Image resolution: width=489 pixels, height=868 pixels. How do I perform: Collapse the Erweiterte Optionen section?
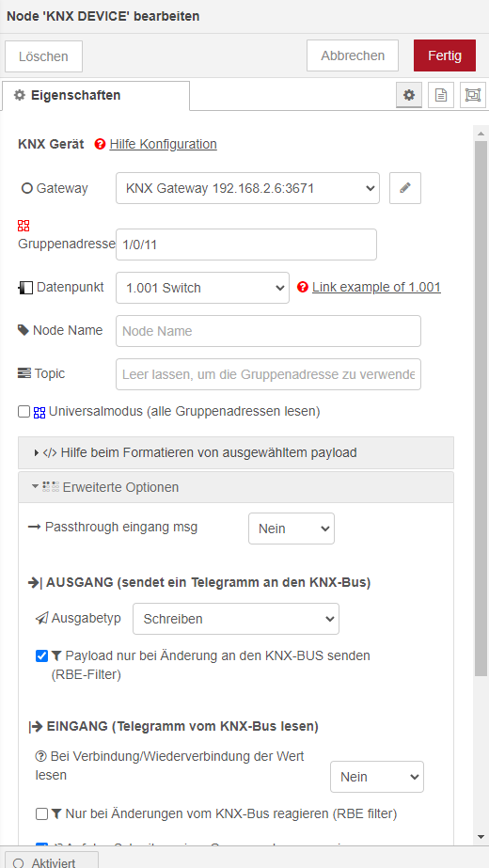[x=236, y=487]
